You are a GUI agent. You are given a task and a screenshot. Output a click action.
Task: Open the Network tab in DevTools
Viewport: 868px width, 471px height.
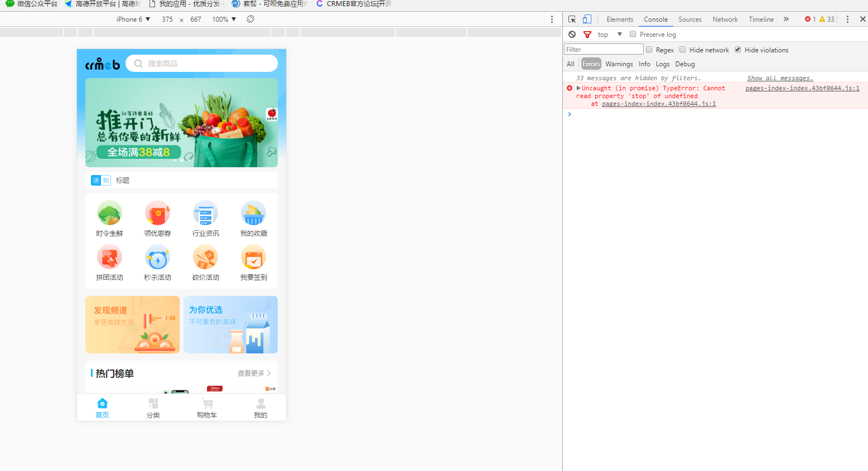[725, 20]
